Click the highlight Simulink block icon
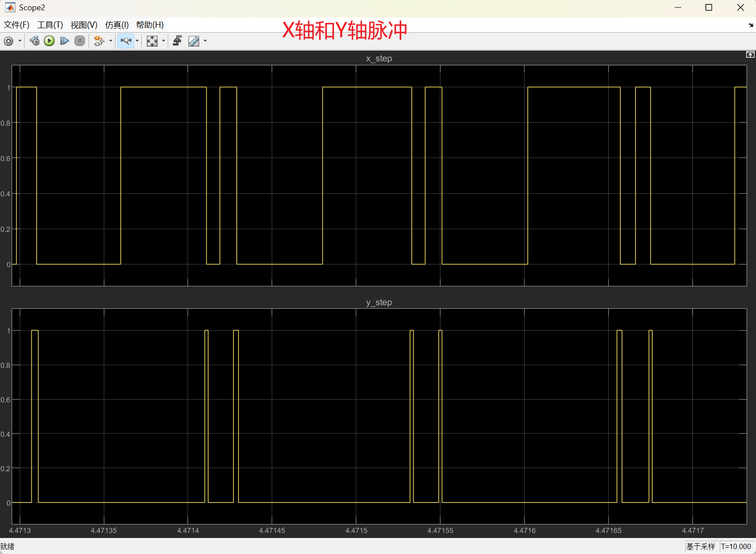The width and height of the screenshot is (756, 554). tap(99, 41)
